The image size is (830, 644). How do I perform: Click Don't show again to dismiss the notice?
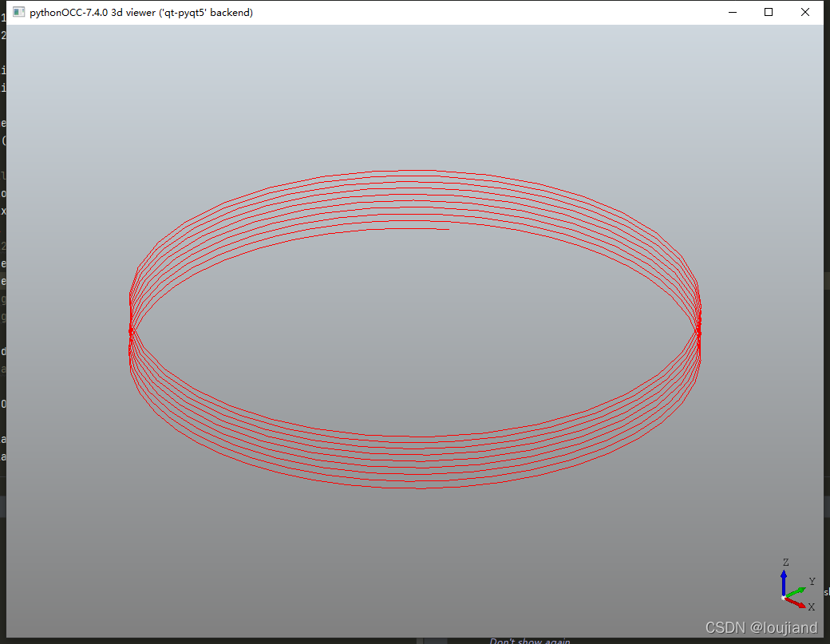[x=531, y=641]
